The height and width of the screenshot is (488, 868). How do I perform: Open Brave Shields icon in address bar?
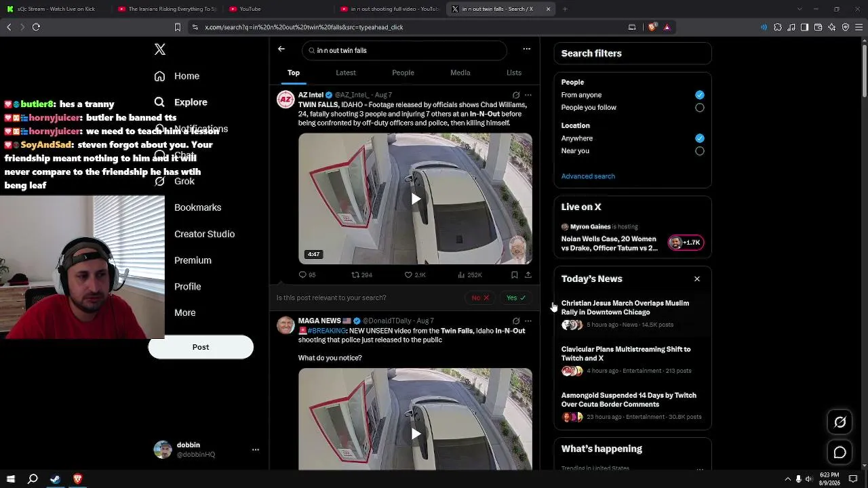point(653,27)
